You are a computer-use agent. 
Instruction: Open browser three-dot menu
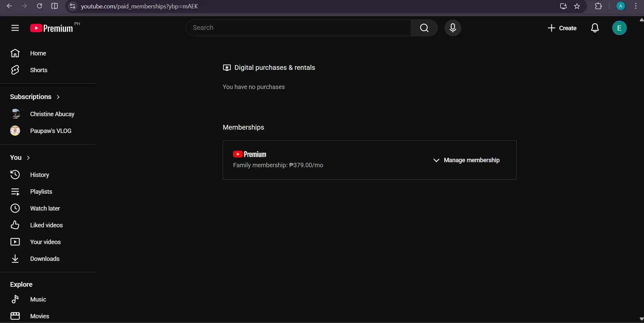[636, 6]
